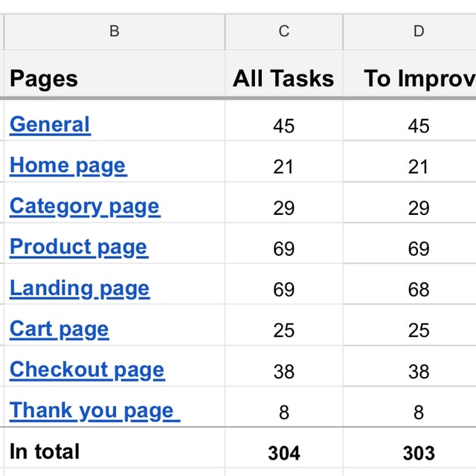Select column C header
The image size is (476, 476).
pyautogui.click(x=283, y=31)
